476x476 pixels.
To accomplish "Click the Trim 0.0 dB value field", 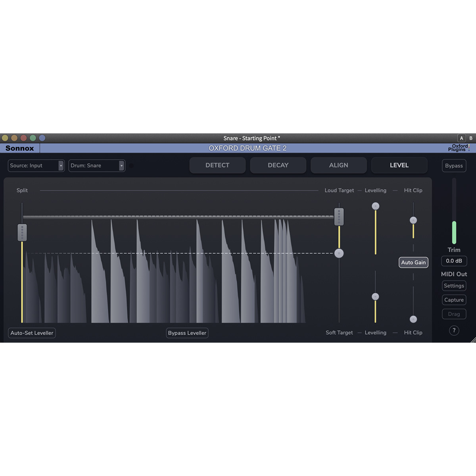I will 454,261.
